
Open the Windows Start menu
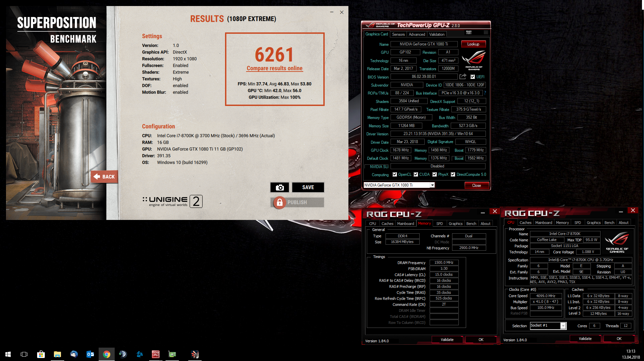coord(8,354)
